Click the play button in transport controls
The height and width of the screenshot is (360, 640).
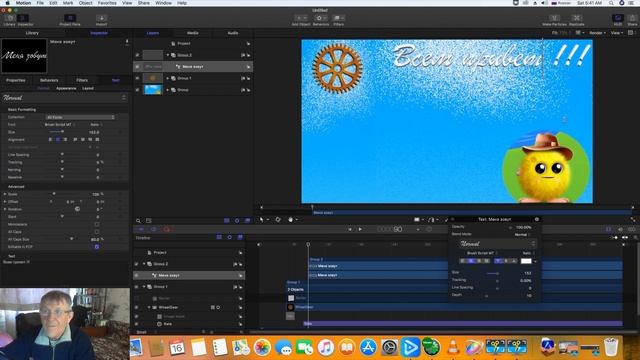(360, 229)
